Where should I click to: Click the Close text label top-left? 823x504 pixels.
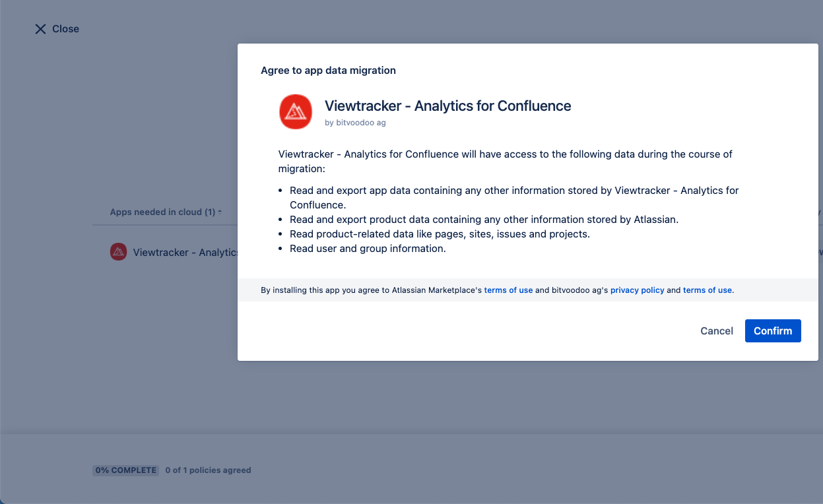point(65,29)
